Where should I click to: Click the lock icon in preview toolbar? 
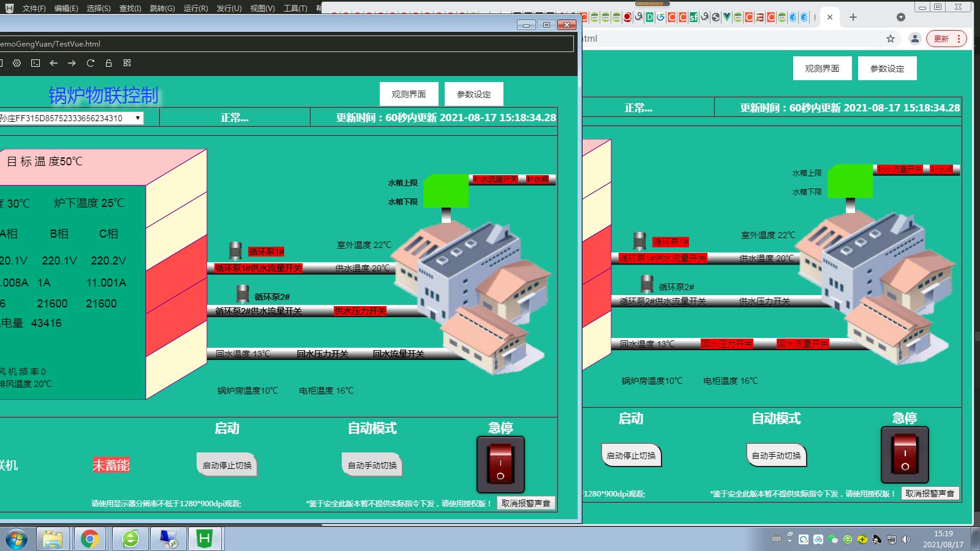point(108,63)
